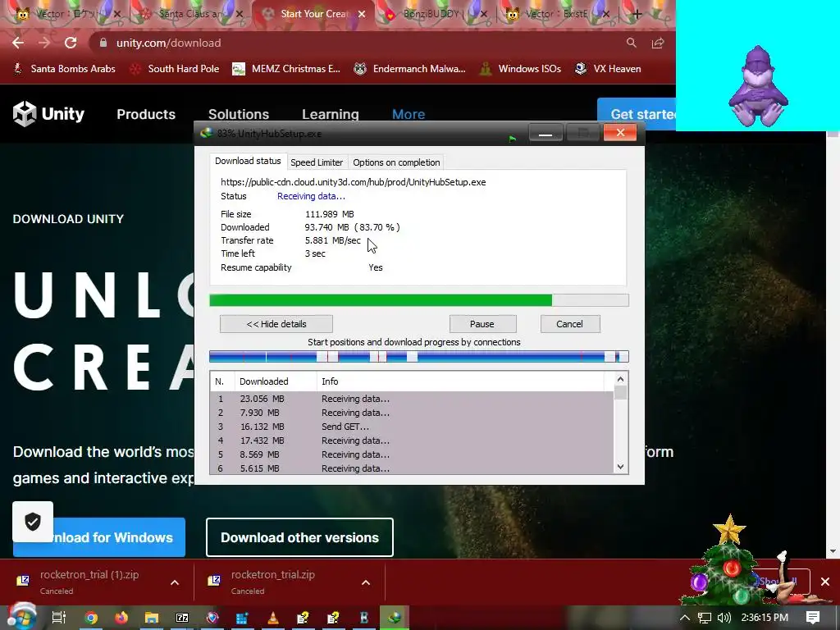The width and height of the screenshot is (840, 630).
Task: Switch to the Santa Claus browser tab
Action: click(x=190, y=15)
